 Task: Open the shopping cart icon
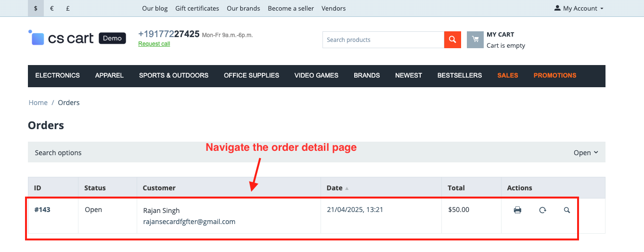[475, 40]
